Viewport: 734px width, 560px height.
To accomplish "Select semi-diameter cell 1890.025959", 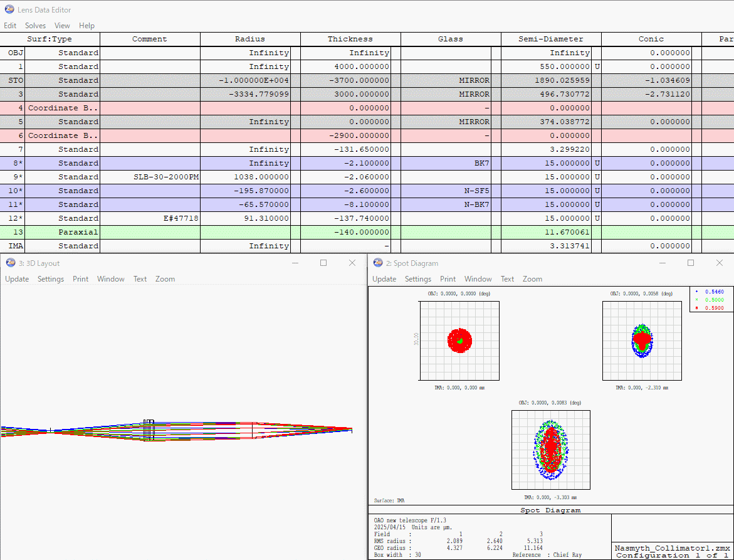I will tap(547, 80).
